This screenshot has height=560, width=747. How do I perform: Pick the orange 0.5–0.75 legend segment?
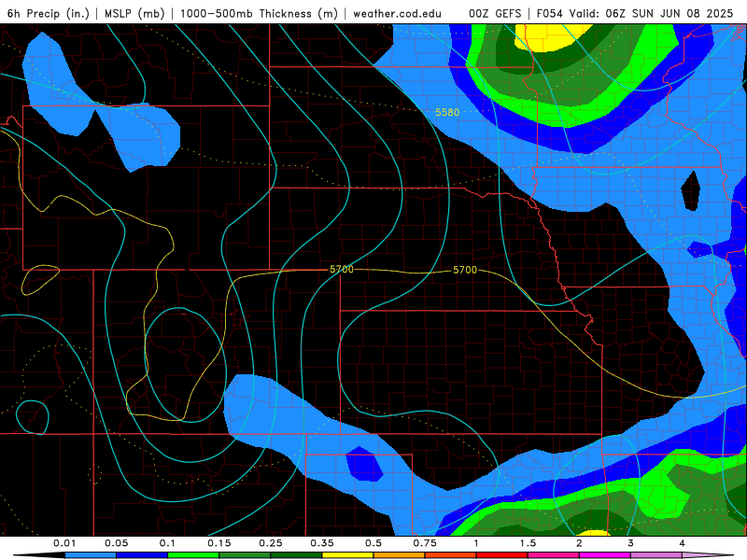coord(400,555)
